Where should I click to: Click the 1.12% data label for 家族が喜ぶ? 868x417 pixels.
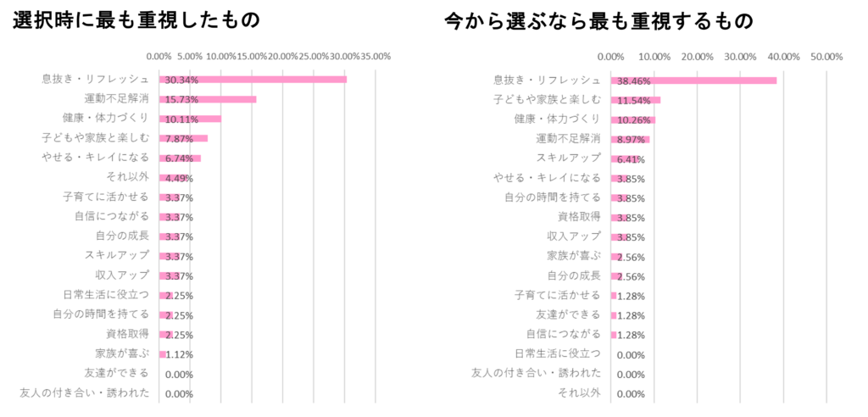(180, 355)
